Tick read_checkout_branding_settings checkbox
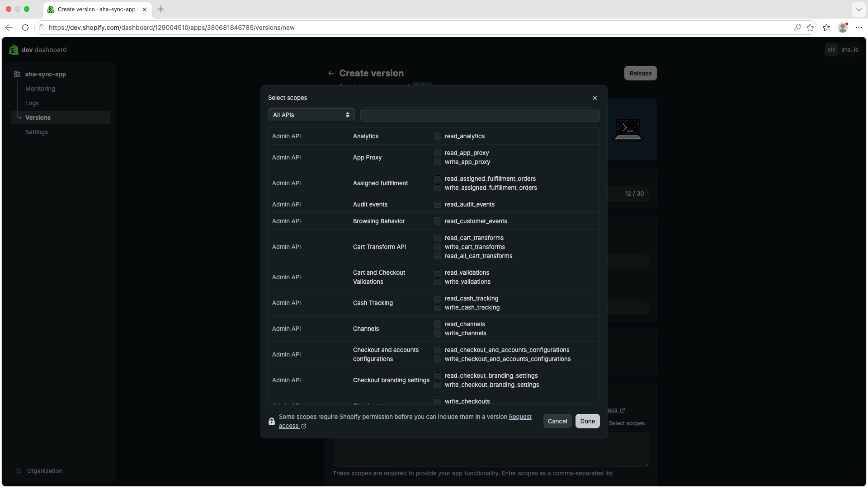This screenshot has width=868, height=488. point(438,375)
